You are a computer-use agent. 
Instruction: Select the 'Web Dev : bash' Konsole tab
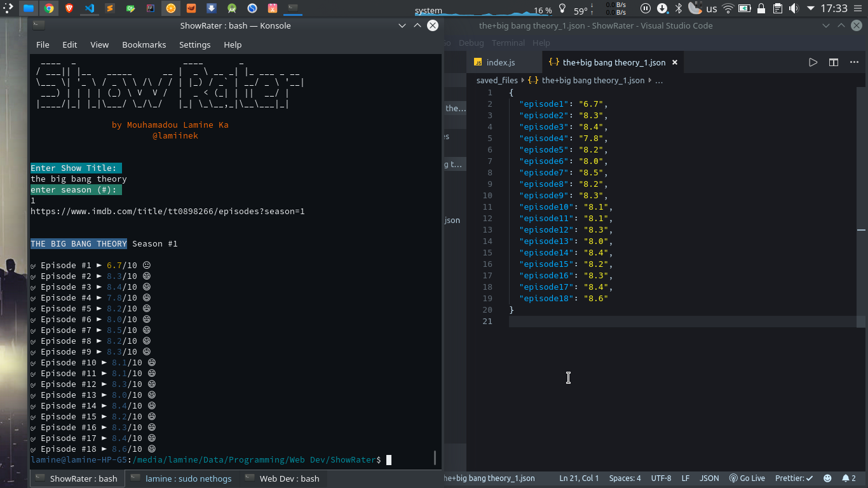pyautogui.click(x=283, y=478)
